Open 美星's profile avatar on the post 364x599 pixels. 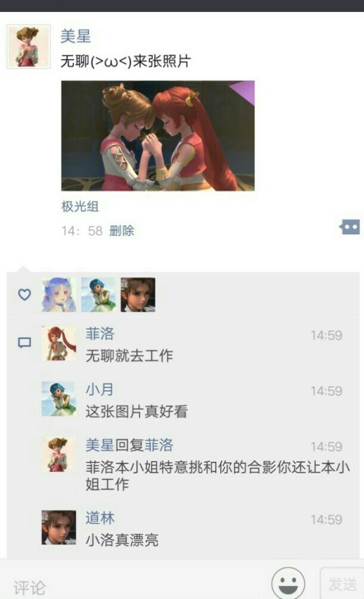point(29,46)
